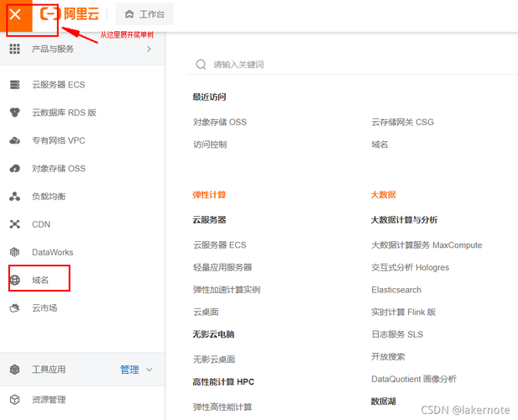This screenshot has height=420, width=518.
Task: Open 实时计算 Flink 版 link
Action: [x=403, y=312]
